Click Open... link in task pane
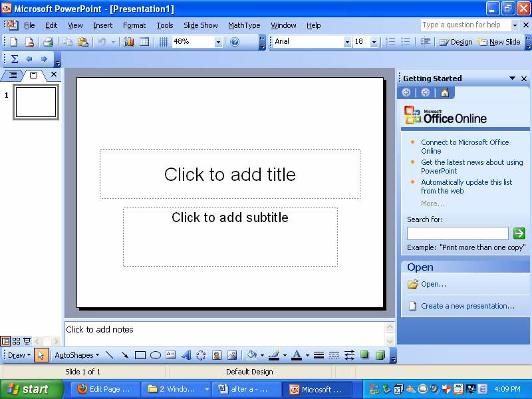This screenshot has height=399, width=532. click(x=434, y=284)
